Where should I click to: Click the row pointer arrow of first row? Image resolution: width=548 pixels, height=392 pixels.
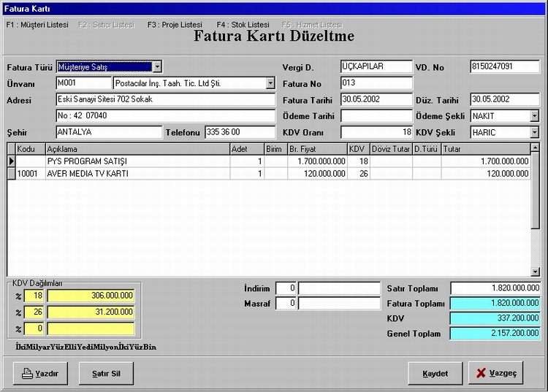point(11,161)
